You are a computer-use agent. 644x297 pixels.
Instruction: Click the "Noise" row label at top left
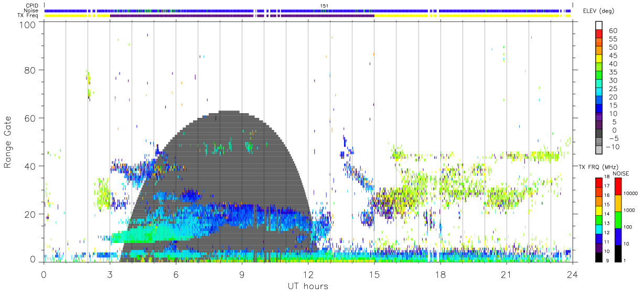click(x=31, y=10)
